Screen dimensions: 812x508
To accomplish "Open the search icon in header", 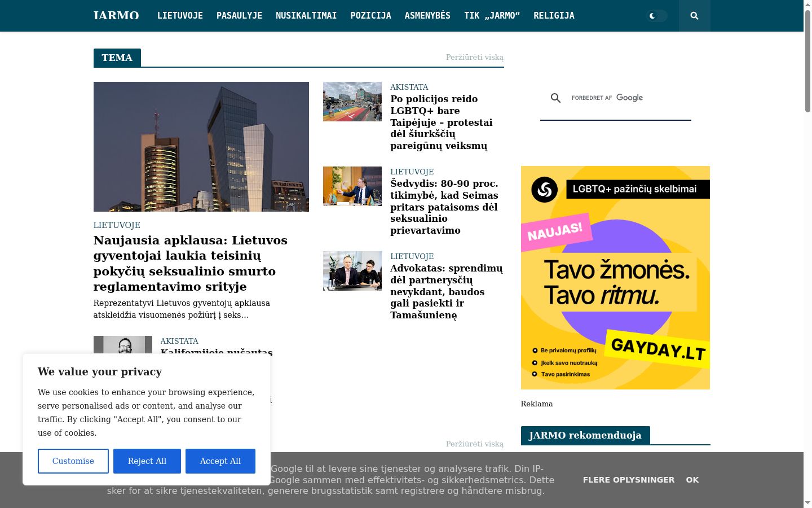I will [694, 16].
